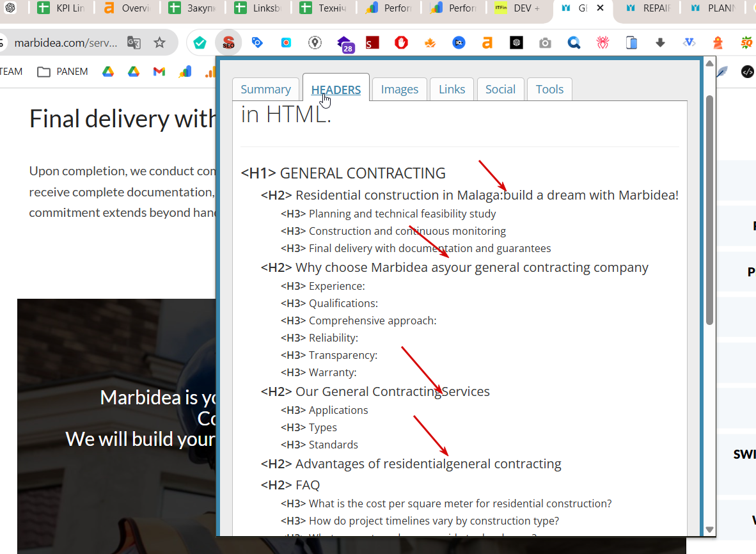Open the blue V diamond extension
This screenshot has height=554, width=756.
pos(689,43)
